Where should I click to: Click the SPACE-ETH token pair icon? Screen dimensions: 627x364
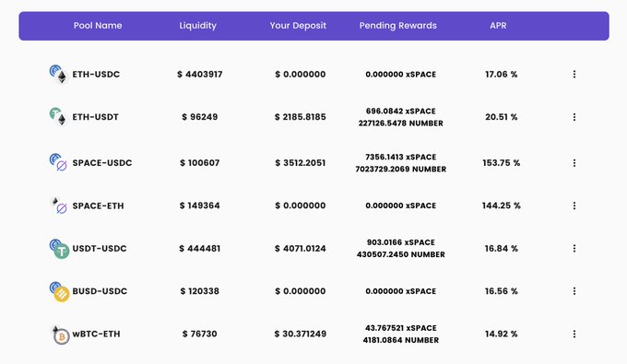point(59,205)
